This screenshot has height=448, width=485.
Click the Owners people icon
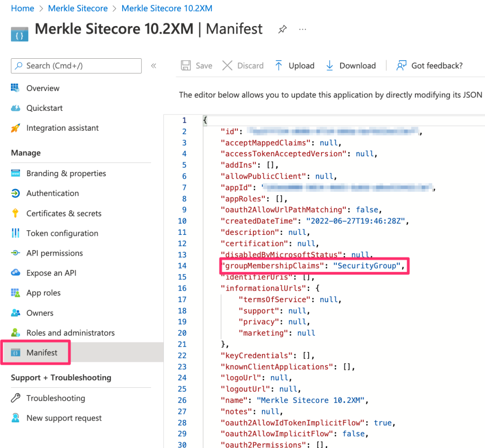(16, 313)
